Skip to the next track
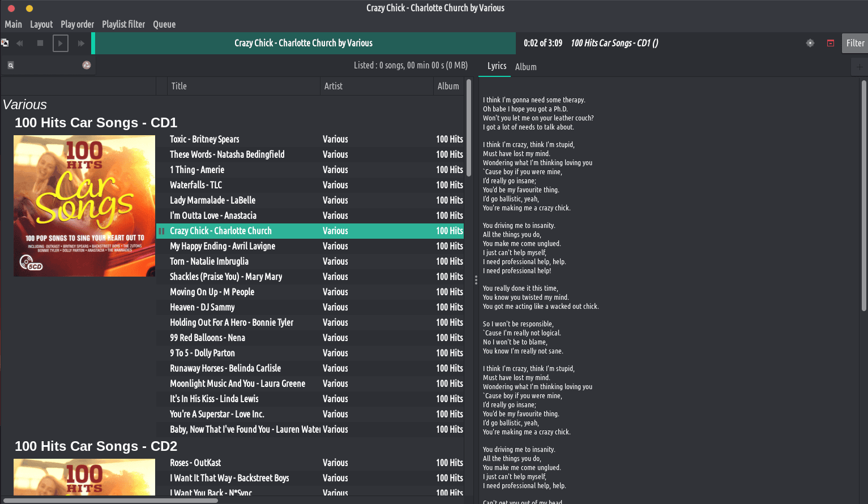This screenshot has height=504, width=868. (81, 43)
